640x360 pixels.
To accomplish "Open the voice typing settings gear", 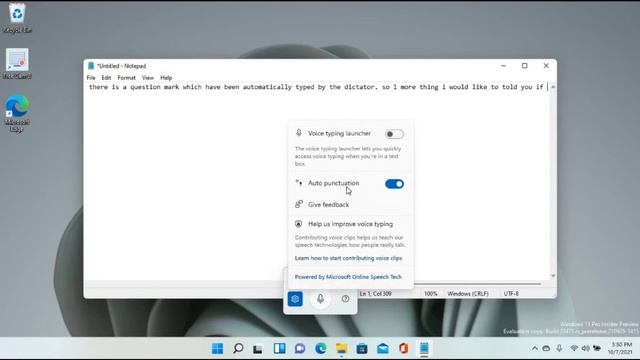I will point(295,299).
